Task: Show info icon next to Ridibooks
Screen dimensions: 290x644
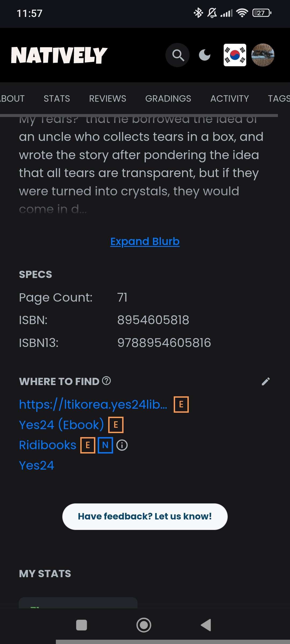Action: click(x=122, y=445)
